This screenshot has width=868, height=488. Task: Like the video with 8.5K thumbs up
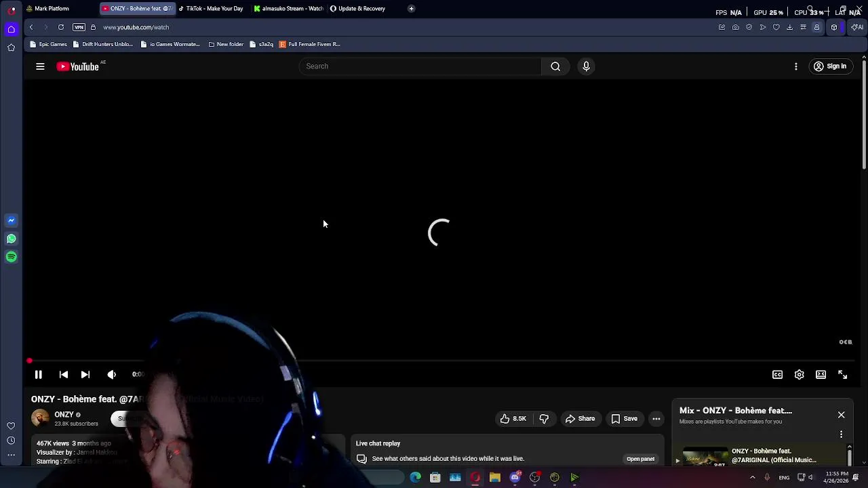[x=513, y=419]
